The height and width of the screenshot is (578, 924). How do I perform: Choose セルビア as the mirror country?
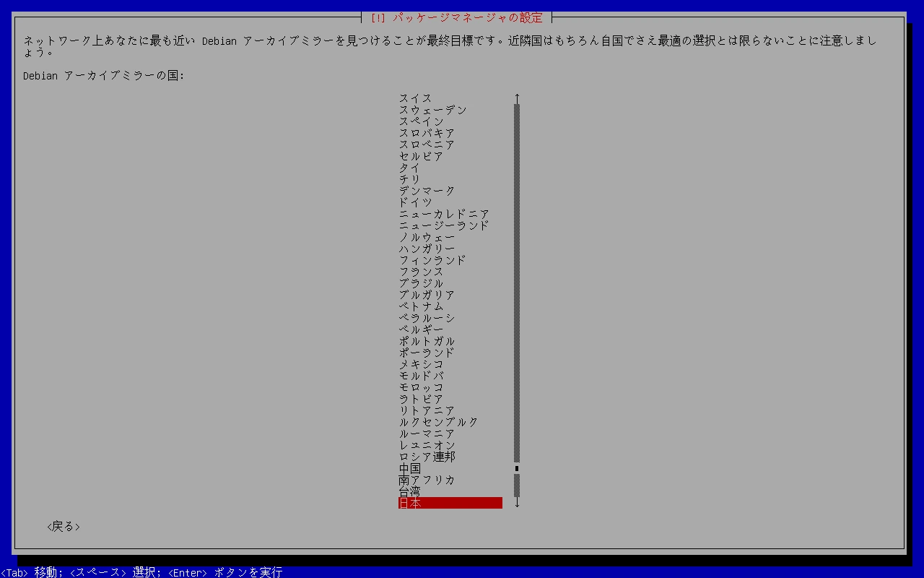(421, 156)
